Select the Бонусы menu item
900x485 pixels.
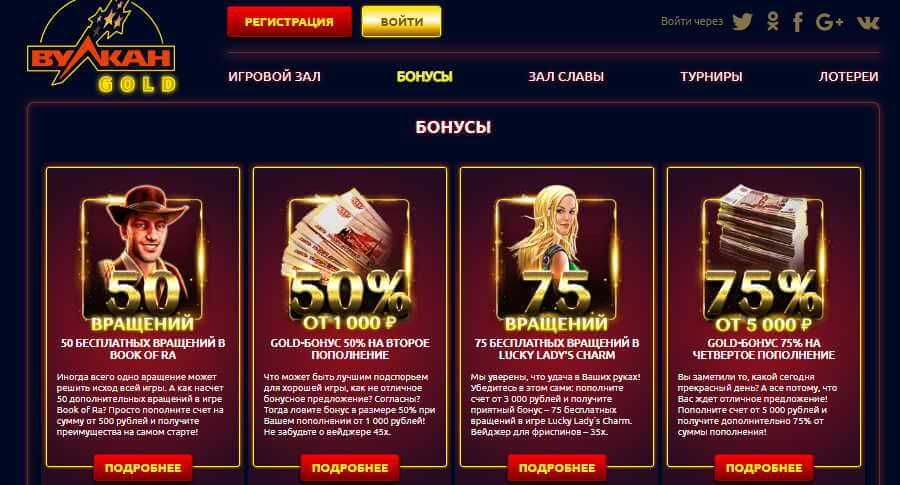(425, 76)
